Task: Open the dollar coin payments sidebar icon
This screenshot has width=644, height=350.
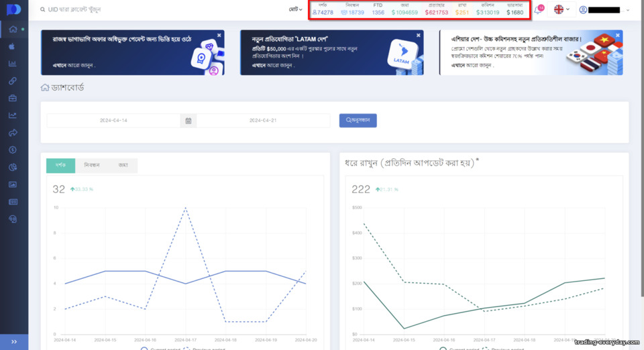Action: [13, 150]
